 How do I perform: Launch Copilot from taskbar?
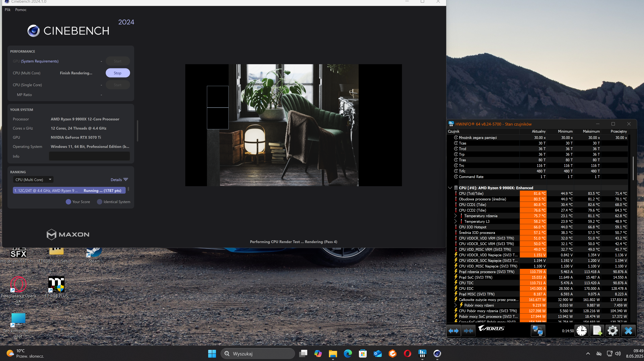click(318, 354)
